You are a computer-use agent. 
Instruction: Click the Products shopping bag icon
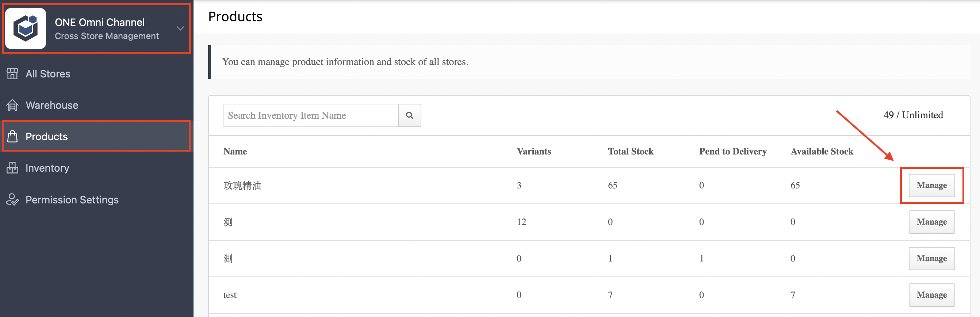pyautogui.click(x=12, y=136)
